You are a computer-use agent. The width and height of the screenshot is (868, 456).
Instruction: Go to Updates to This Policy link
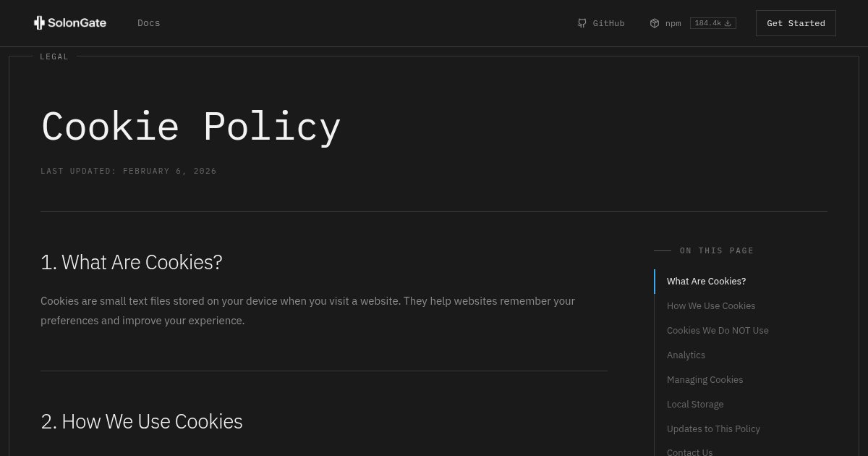click(713, 429)
